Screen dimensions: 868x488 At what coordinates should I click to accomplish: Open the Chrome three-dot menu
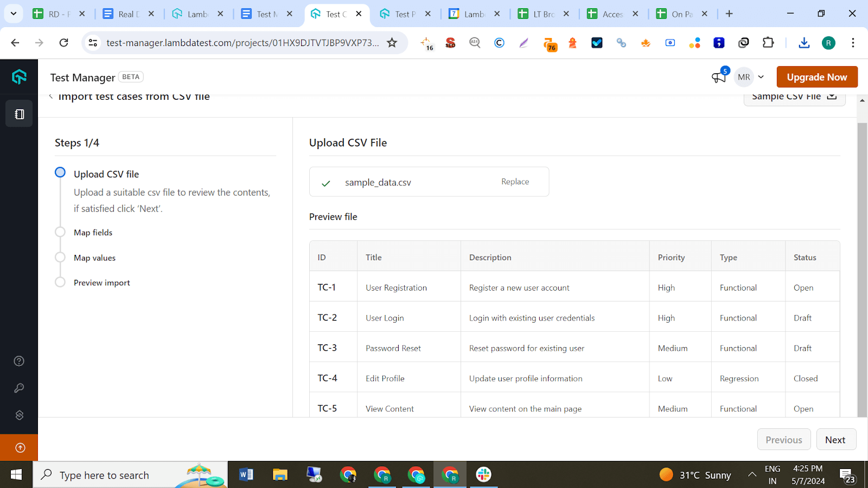click(853, 42)
